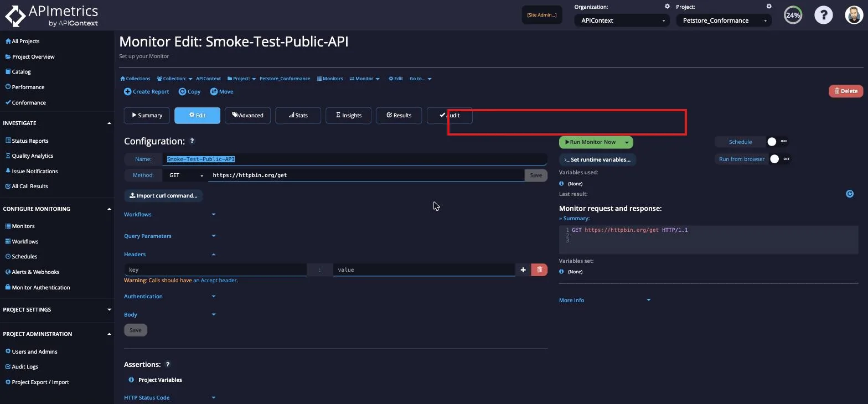Go to All Projects in sidebar
Viewport: 868px width, 404px height.
tap(22, 41)
